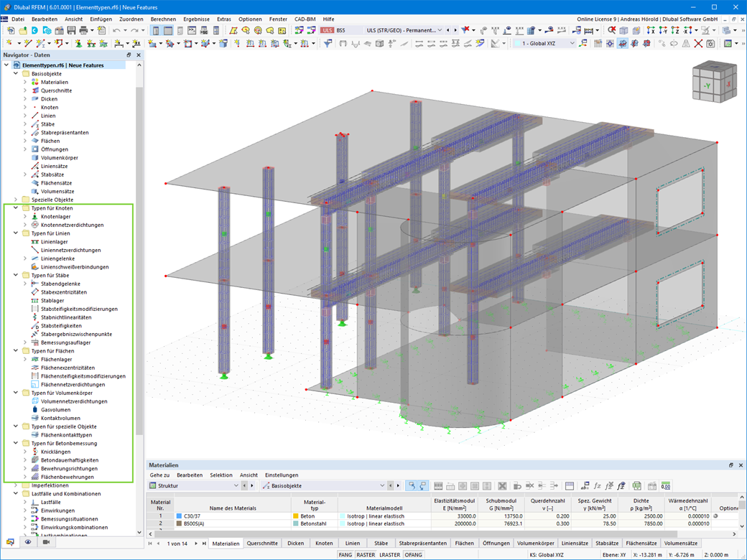Screen dimensions: 747x560
Task: Click the new node icon in second toolbar
Action: (9, 43)
